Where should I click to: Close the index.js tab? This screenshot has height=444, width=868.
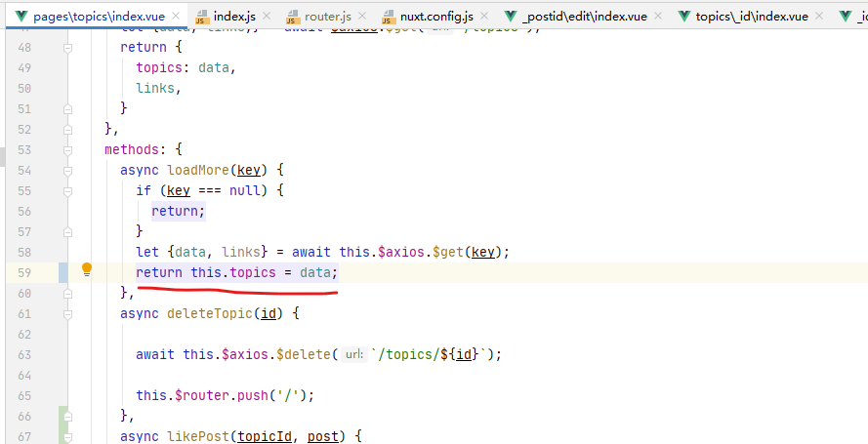(x=267, y=16)
